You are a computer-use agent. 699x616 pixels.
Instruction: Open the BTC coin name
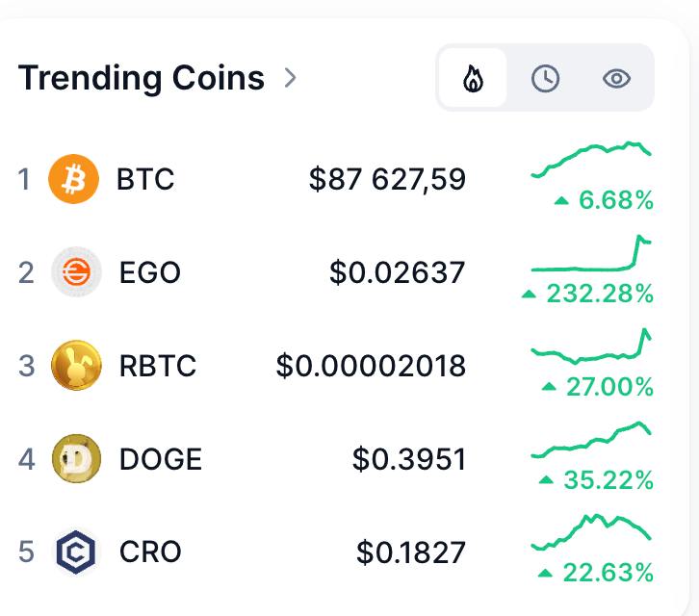tap(145, 179)
